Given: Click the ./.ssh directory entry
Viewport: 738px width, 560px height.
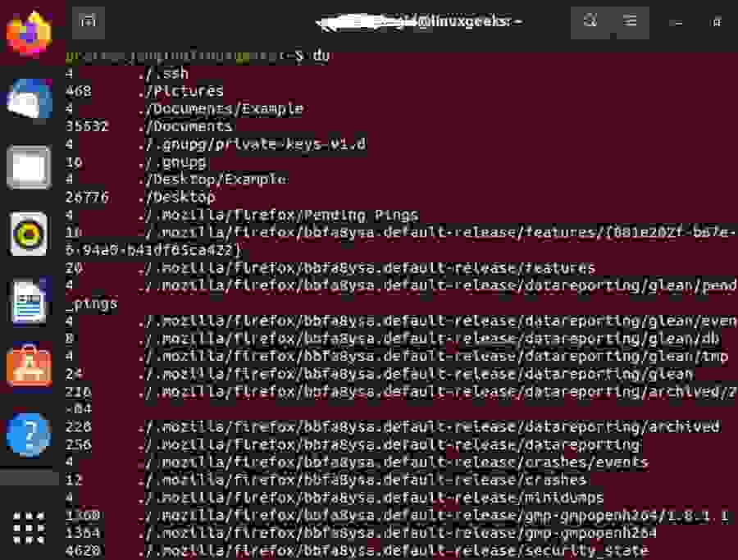Looking at the screenshot, I should click(x=164, y=73).
